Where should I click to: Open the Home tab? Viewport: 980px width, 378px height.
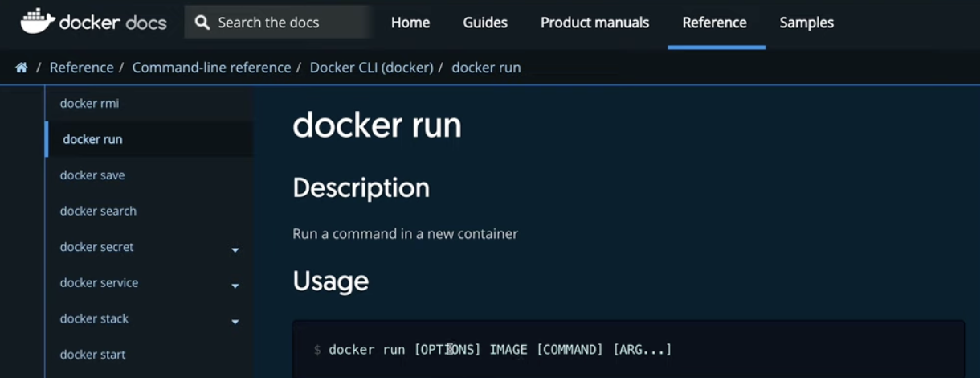[x=410, y=23]
